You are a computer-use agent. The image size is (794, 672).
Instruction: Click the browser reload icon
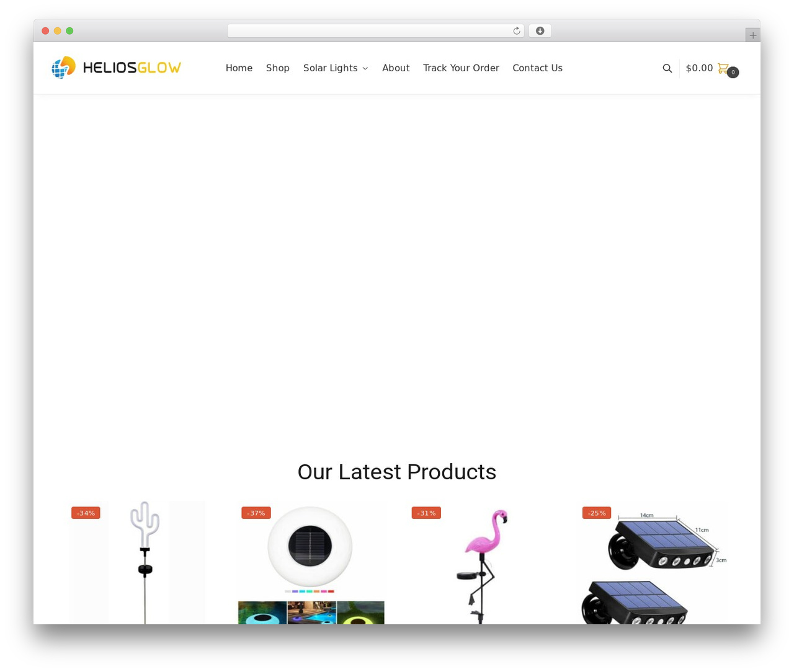tap(516, 31)
